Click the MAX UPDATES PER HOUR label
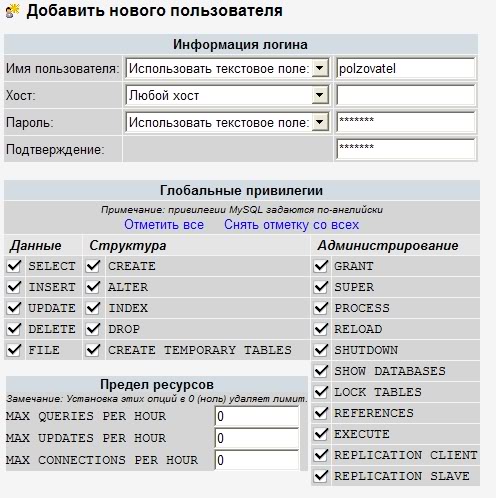This screenshot has height=498, width=496. point(86,438)
